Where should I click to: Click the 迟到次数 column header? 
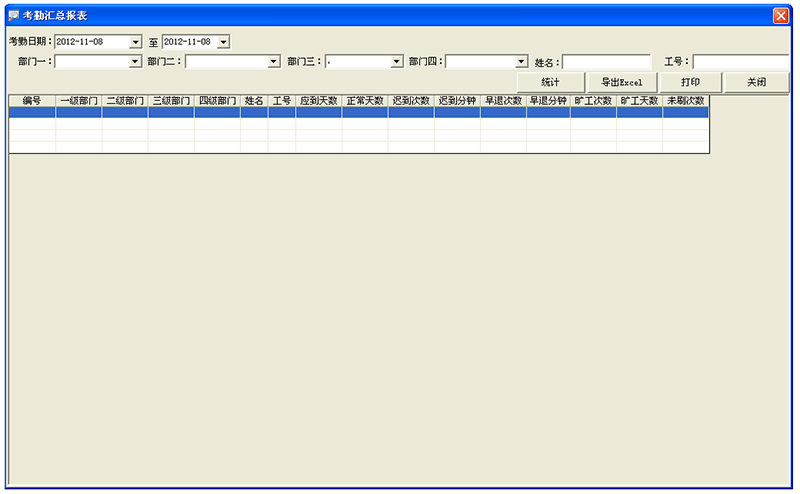[411, 101]
